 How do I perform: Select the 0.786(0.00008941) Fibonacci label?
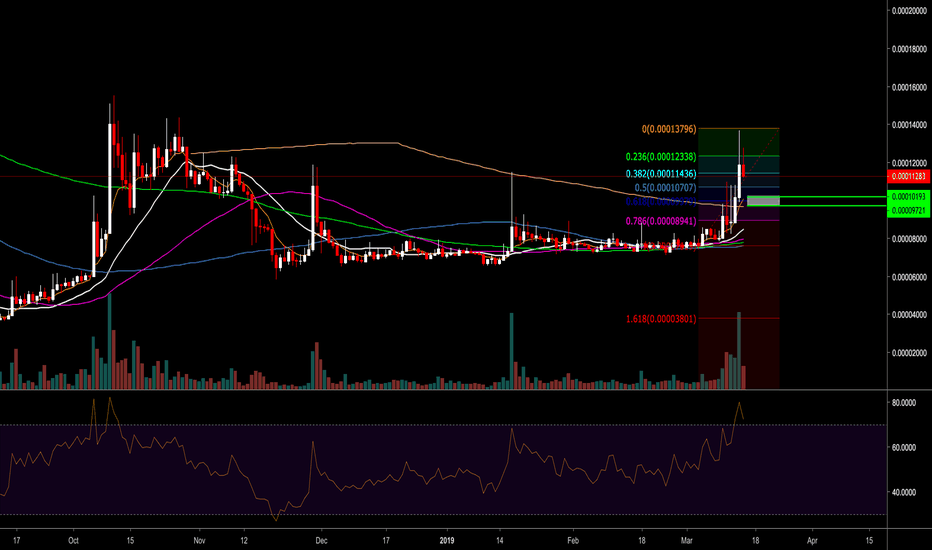pos(660,221)
